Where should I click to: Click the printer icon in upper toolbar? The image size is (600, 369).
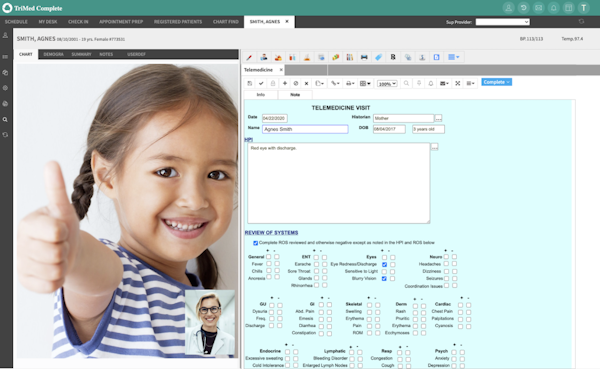364,57
